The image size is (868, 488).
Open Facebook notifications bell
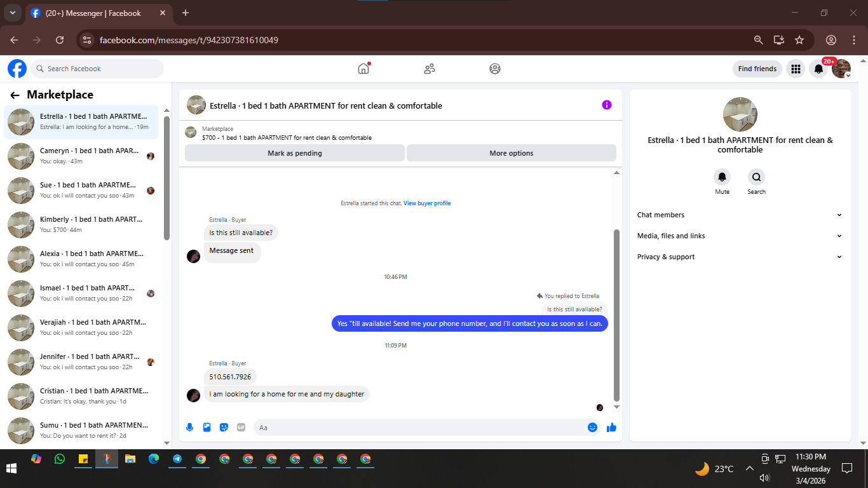click(x=818, y=69)
